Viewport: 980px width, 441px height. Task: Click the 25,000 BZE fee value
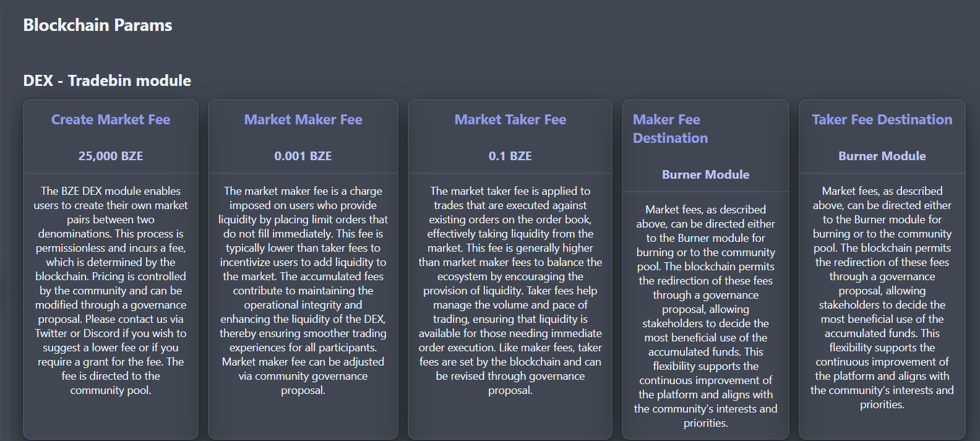click(111, 156)
